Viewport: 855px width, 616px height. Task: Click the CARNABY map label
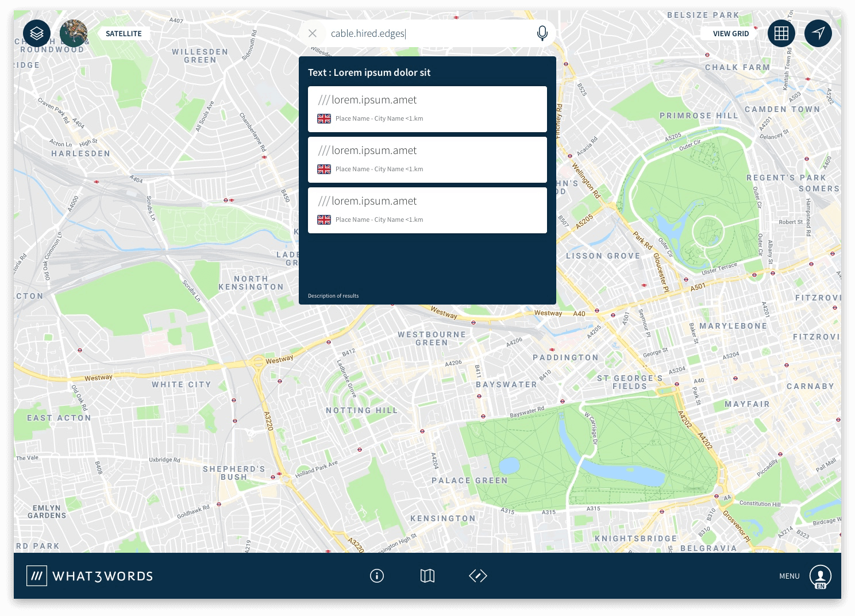[811, 386]
